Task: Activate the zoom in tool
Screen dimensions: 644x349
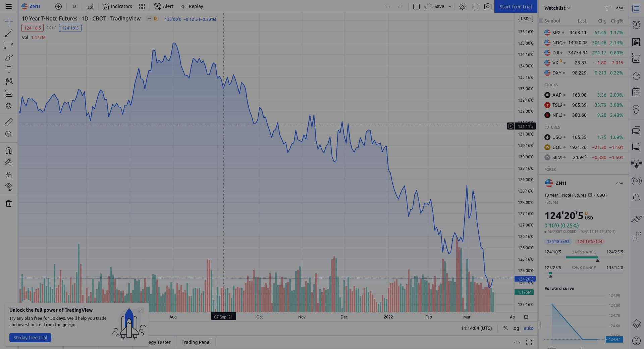Action: click(x=9, y=134)
